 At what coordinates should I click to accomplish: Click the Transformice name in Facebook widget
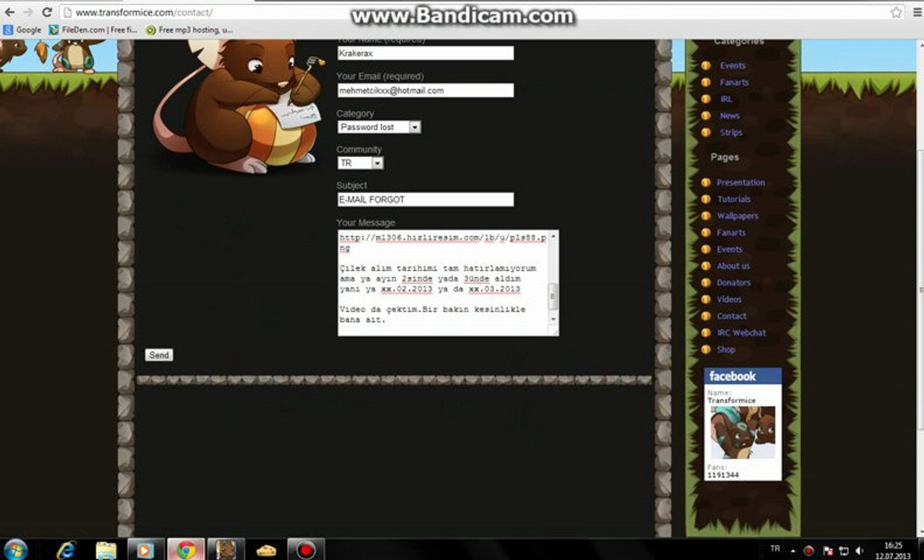pyautogui.click(x=731, y=401)
